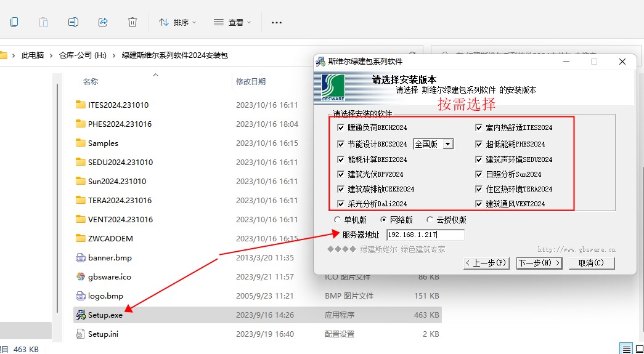The image size is (644, 354).
Task: Select the Setup.ini file icon
Action: [x=81, y=334]
